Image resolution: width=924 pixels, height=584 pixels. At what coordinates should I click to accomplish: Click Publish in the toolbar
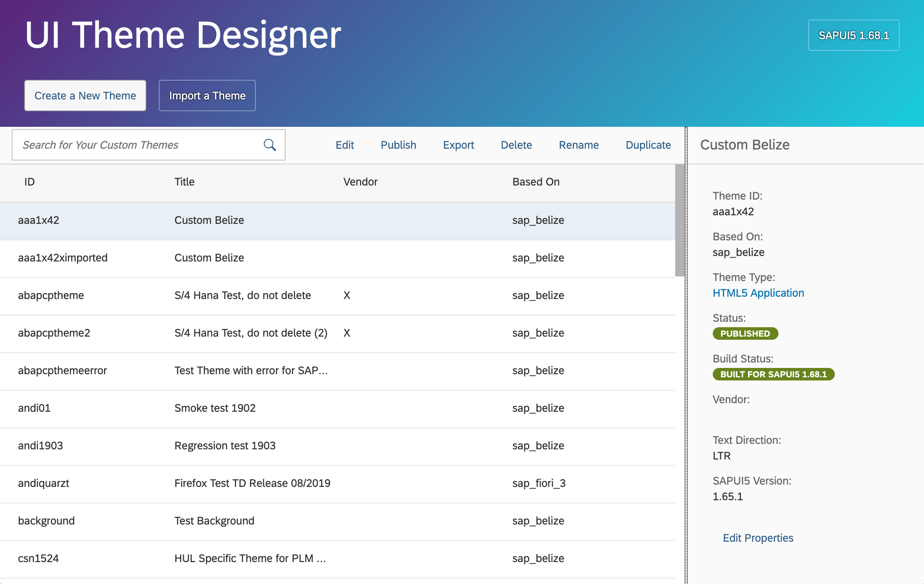[398, 145]
